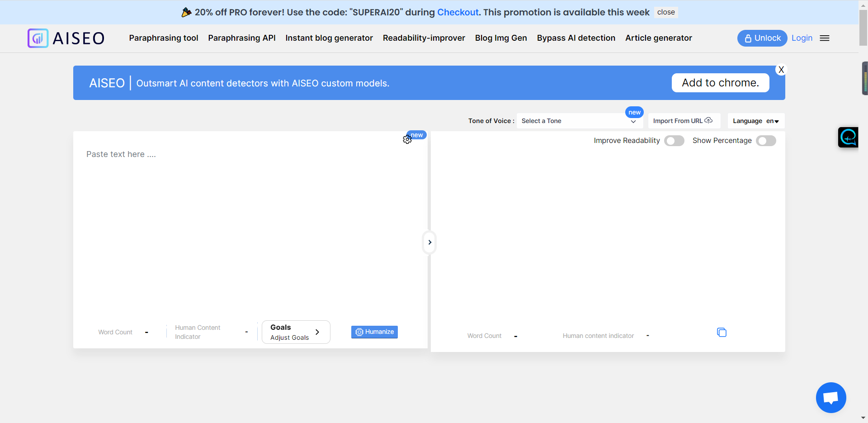Click the Unlock button
This screenshot has width=868, height=423.
pos(762,38)
